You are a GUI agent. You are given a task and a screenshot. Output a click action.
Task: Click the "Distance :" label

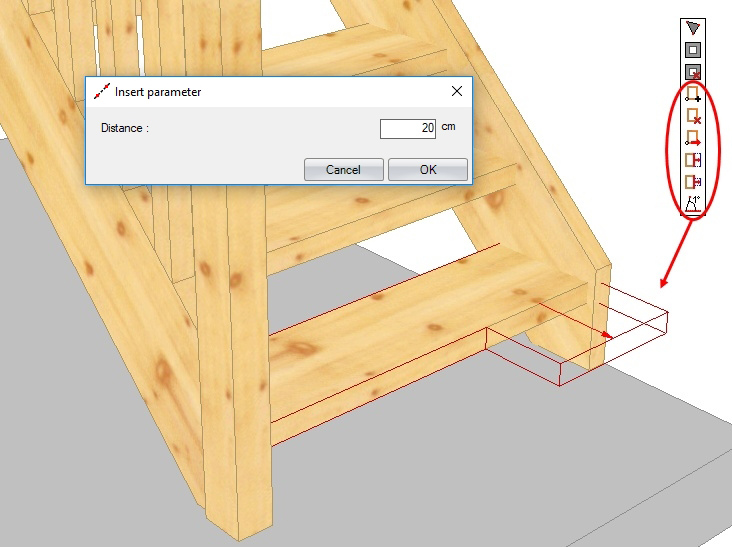(125, 128)
